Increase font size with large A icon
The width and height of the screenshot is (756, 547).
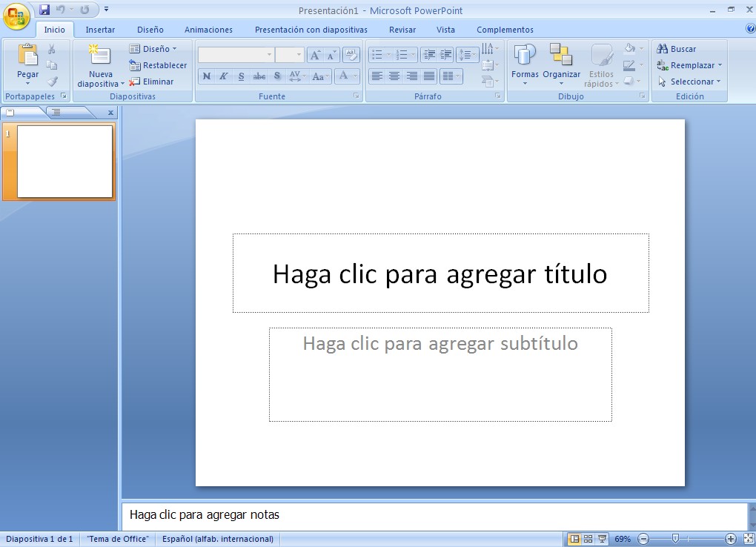[x=315, y=55]
